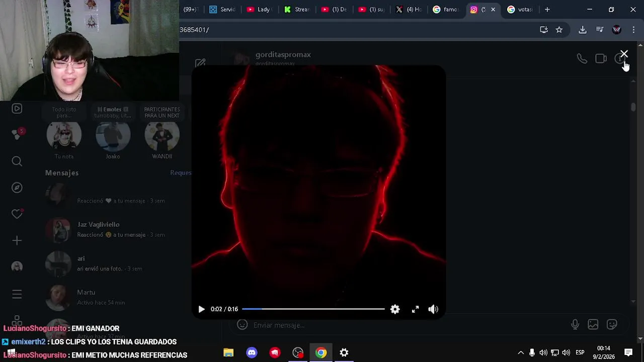Open profile avatar in Instagram sidebar

(17, 267)
